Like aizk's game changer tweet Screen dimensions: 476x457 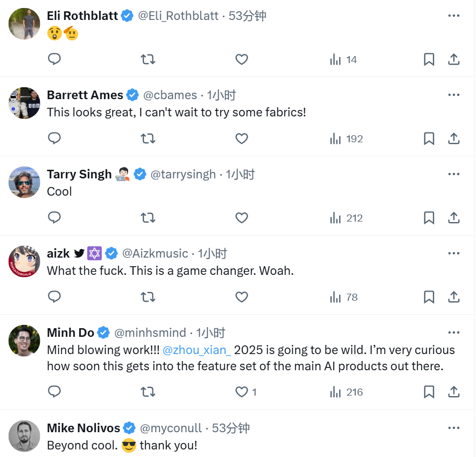pos(242,297)
